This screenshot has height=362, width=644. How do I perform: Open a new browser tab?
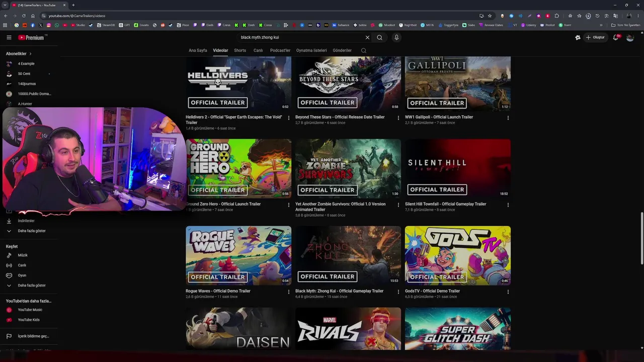pyautogui.click(x=73, y=5)
